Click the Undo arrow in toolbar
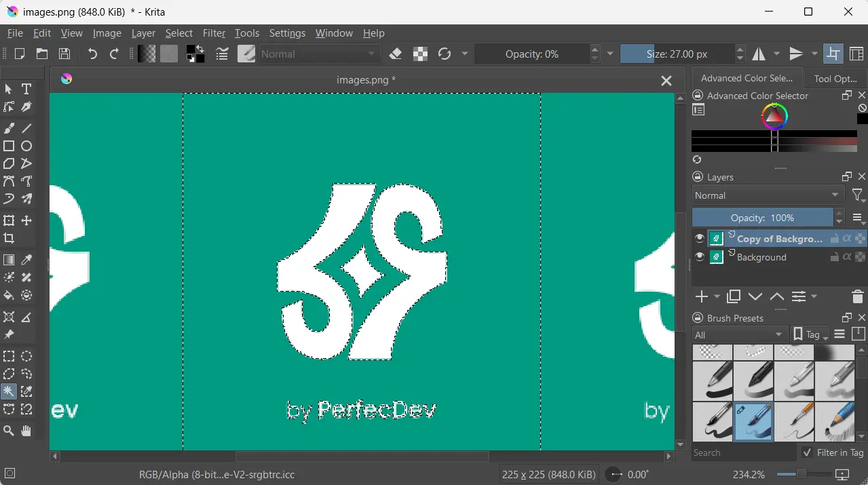Viewport: 868px width, 485px height. (x=92, y=54)
